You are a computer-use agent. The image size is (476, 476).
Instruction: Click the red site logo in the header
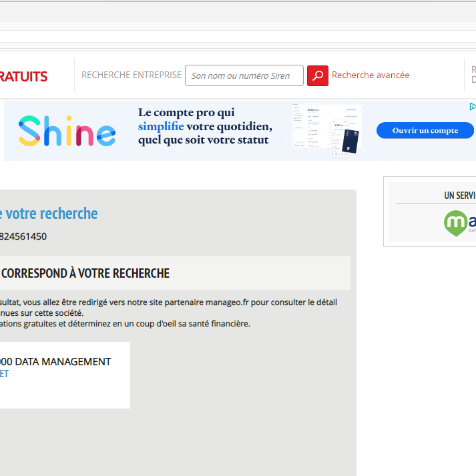[x=23, y=76]
